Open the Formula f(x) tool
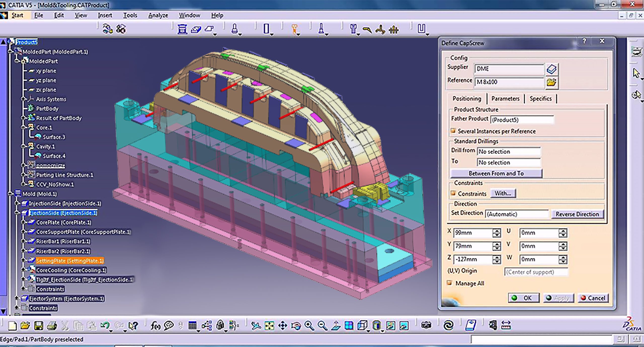Viewport: 644px width, 347px height. (x=155, y=326)
